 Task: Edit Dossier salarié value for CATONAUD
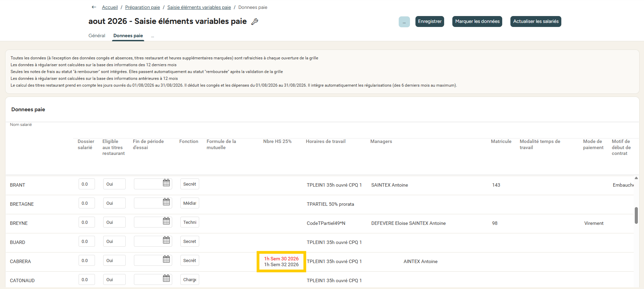point(87,279)
